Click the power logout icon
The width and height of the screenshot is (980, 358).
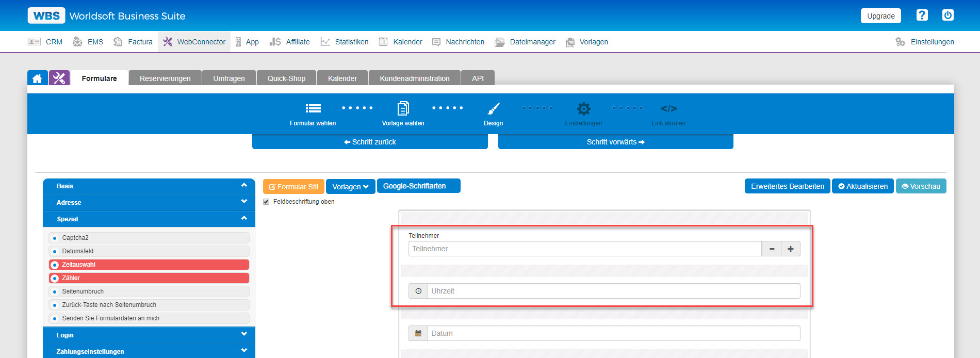pos(948,15)
